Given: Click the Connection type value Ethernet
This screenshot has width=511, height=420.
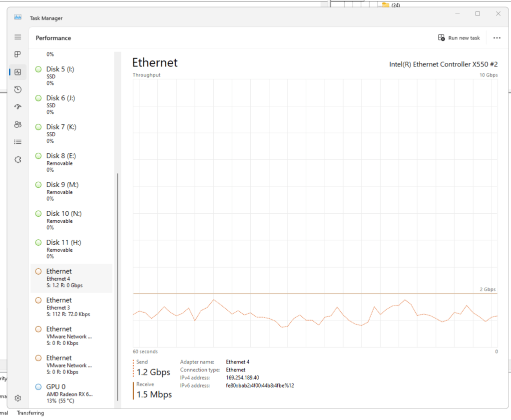Looking at the screenshot, I should click(236, 370).
